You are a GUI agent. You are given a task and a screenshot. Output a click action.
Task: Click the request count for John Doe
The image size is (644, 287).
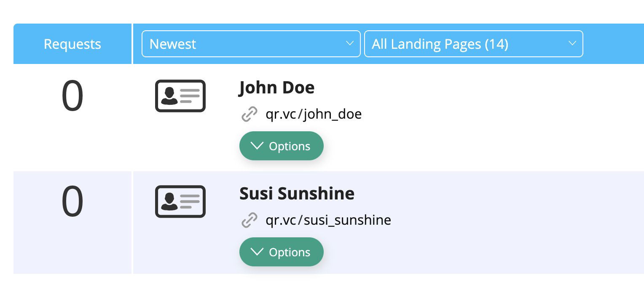pos(72,96)
